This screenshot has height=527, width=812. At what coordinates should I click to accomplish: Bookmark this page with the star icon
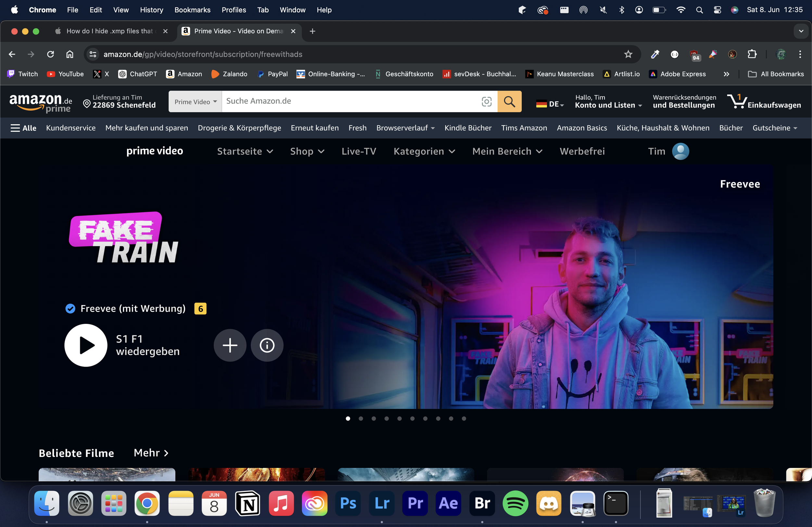tap(628, 54)
